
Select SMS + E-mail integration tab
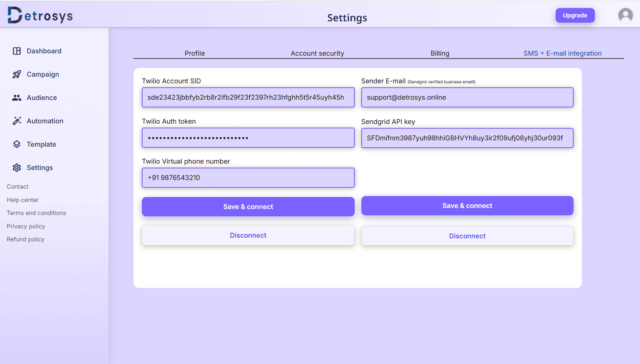pos(562,53)
